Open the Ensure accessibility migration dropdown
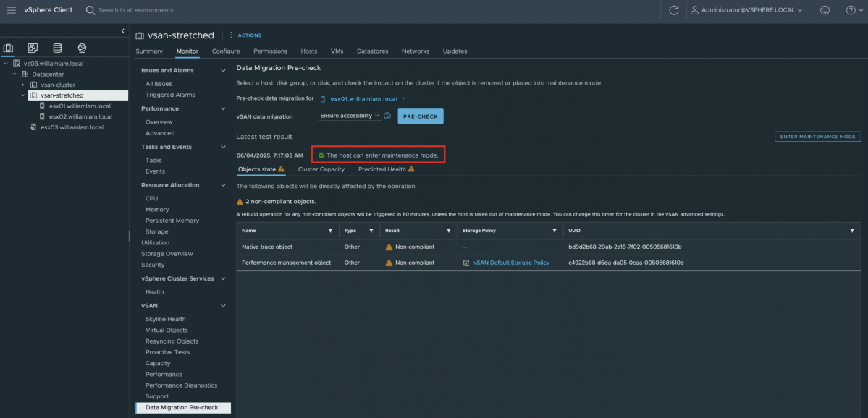The height and width of the screenshot is (418, 868). pyautogui.click(x=350, y=116)
